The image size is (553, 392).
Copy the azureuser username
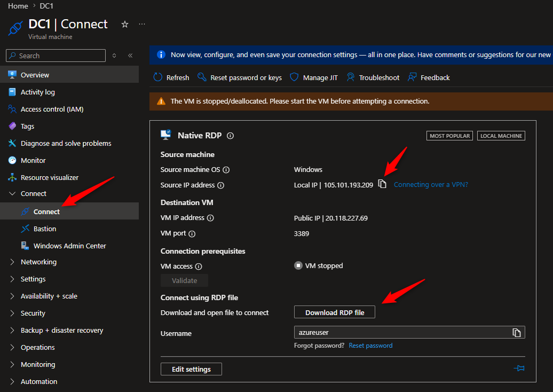(x=516, y=332)
